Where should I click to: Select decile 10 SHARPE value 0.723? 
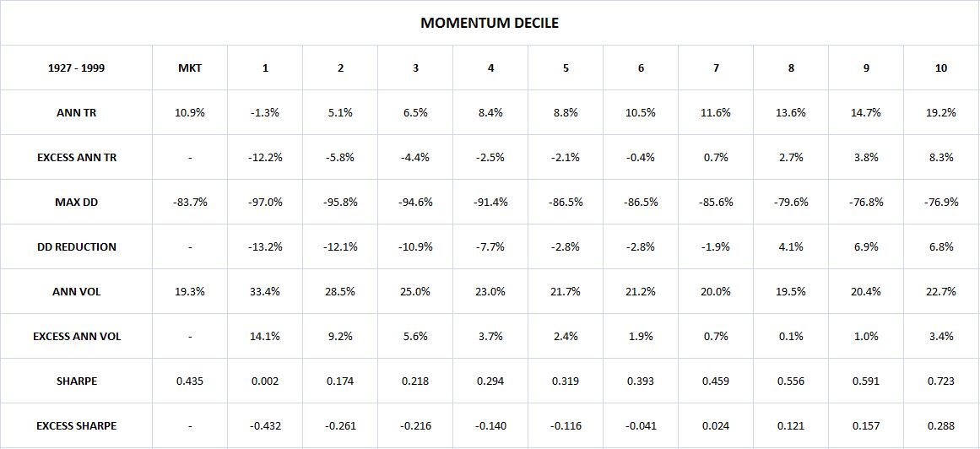(x=940, y=381)
